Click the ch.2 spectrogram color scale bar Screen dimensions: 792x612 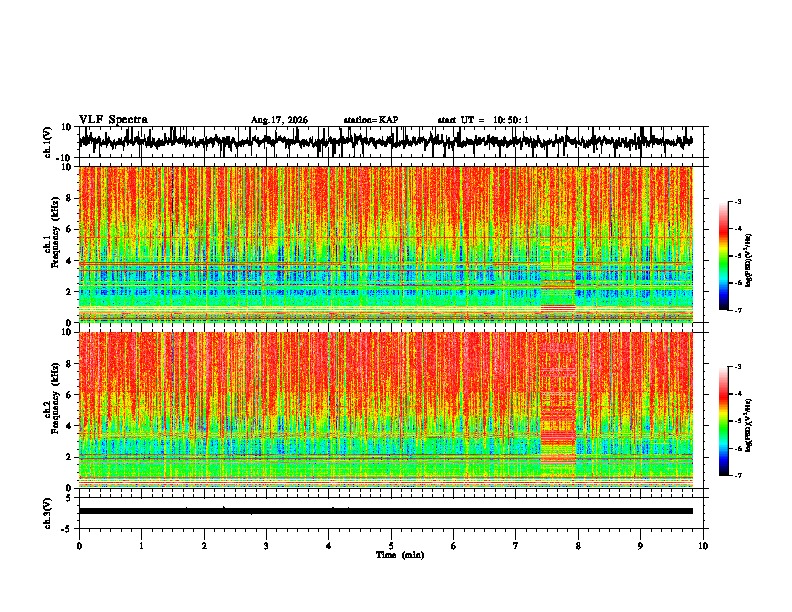[x=723, y=421]
